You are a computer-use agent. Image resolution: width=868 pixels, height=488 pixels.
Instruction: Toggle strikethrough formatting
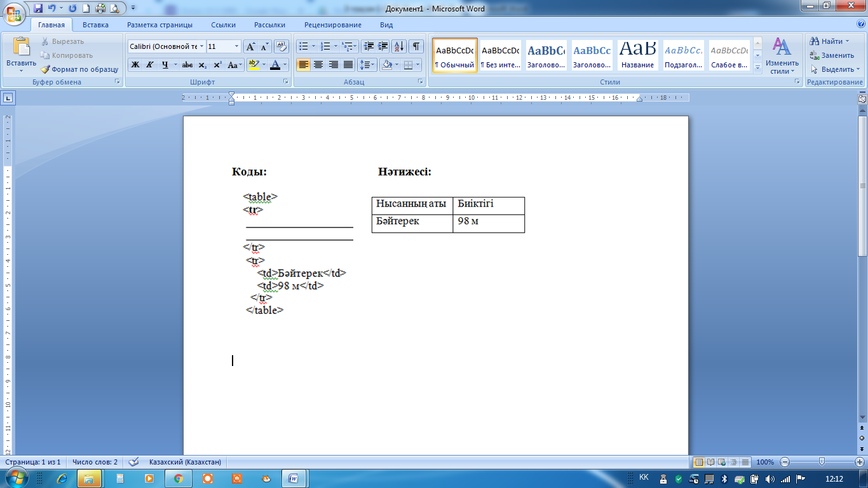(x=187, y=65)
